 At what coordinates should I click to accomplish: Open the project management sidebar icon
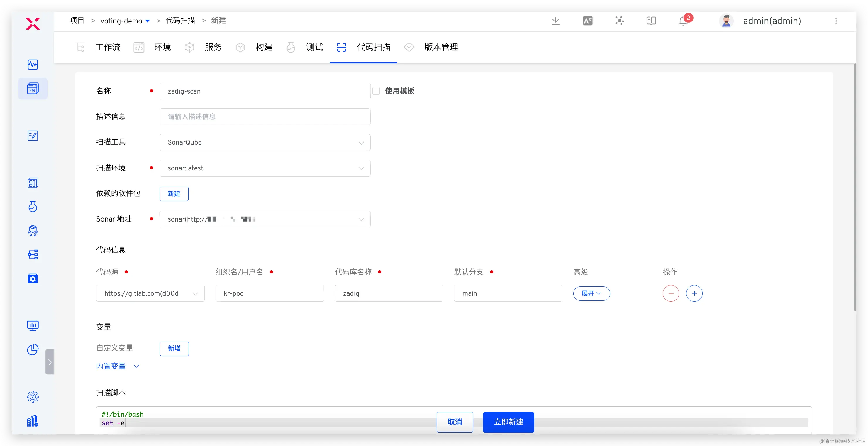tap(33, 89)
